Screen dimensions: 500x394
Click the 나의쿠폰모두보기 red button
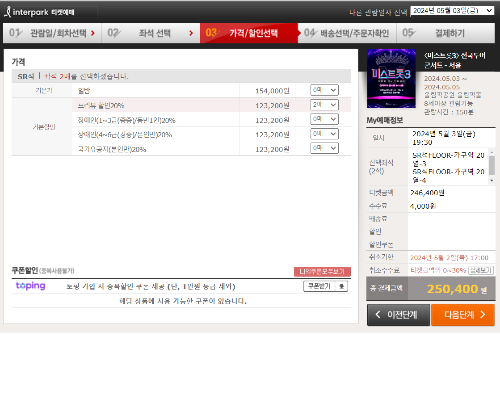322,272
